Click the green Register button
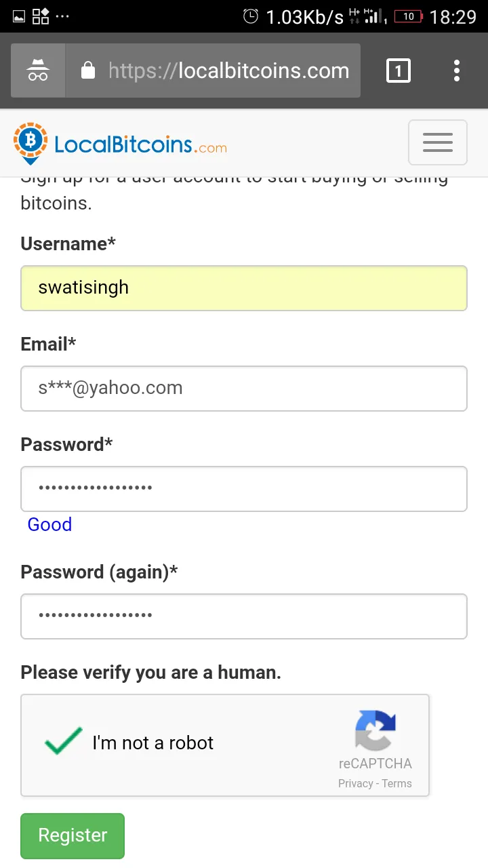 (73, 835)
